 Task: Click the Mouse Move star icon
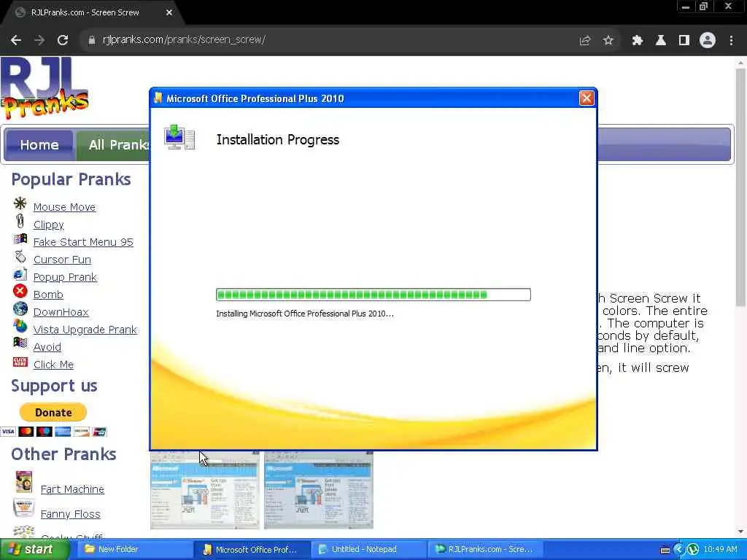click(20, 203)
